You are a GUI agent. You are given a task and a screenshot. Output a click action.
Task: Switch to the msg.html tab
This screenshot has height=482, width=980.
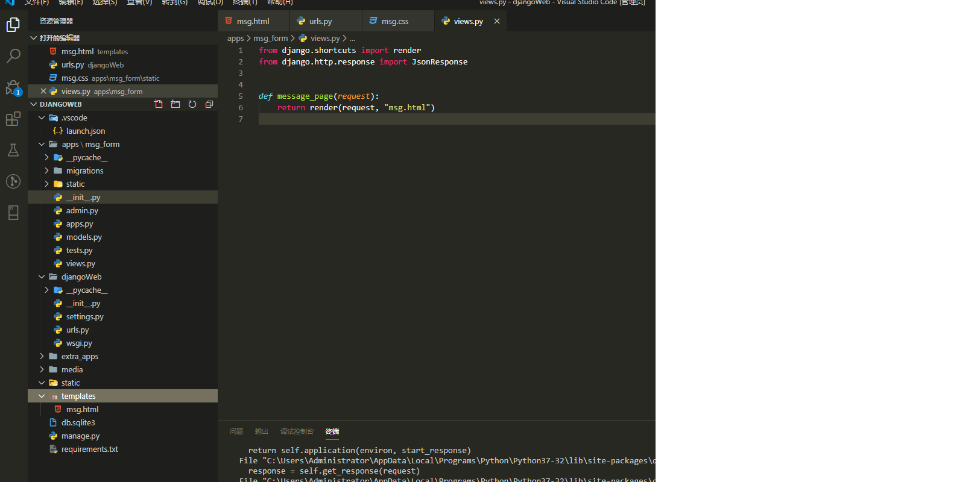[x=253, y=21]
